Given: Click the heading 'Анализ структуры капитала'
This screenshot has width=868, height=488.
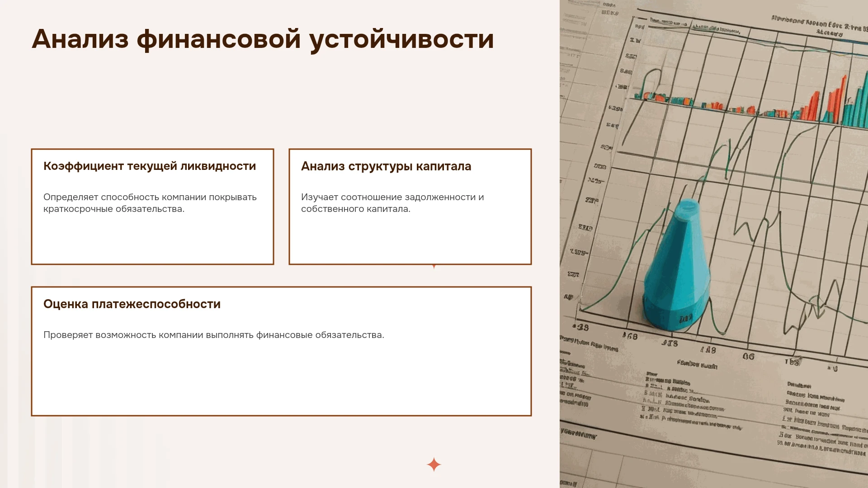Looking at the screenshot, I should click(x=386, y=166).
